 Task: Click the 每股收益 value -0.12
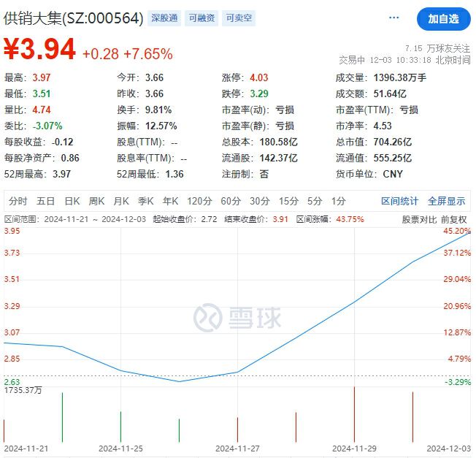pyautogui.click(x=62, y=142)
